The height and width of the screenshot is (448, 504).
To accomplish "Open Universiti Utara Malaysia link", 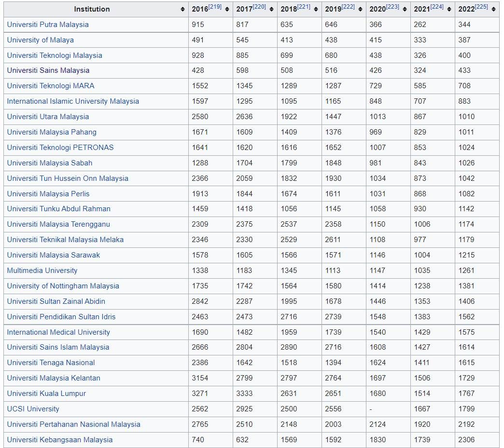I will 48,117.
